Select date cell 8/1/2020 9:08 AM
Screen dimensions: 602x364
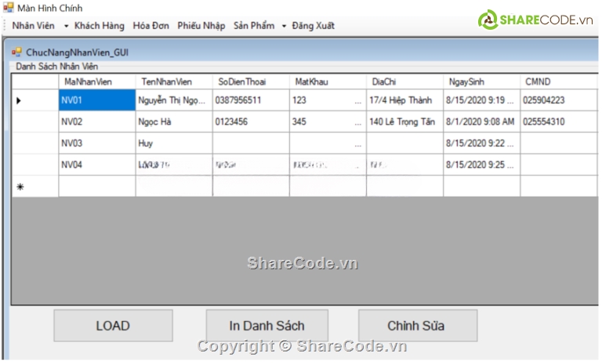482,122
